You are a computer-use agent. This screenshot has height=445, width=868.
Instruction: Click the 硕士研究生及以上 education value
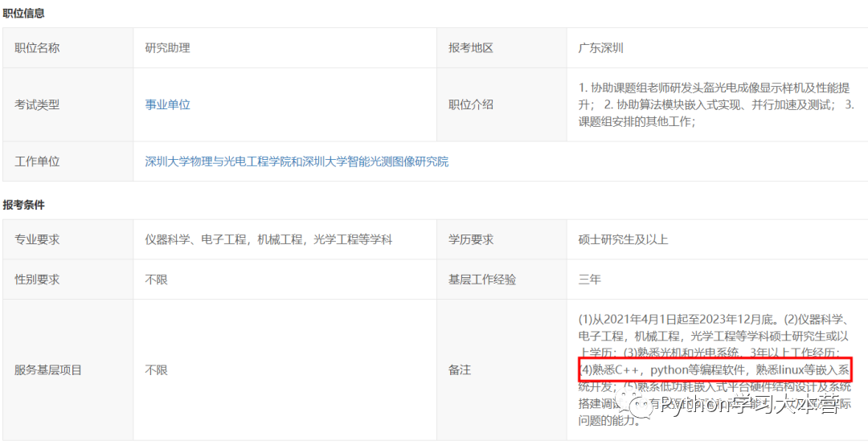click(624, 239)
